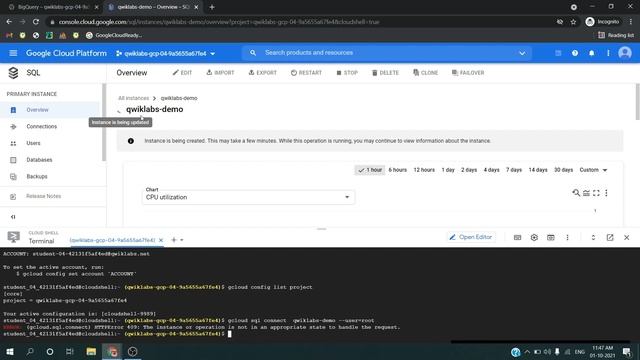Click the Open Editor button
Screen dimensions: 640x360
pyautogui.click(x=471, y=237)
